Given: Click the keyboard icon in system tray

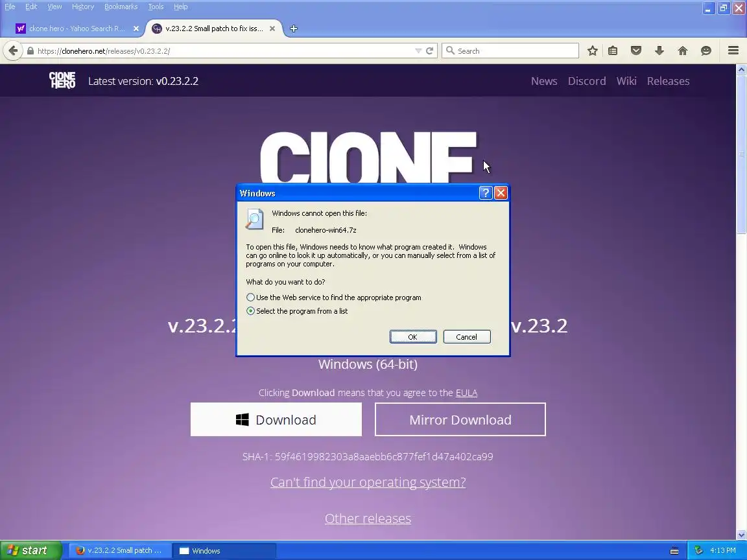Looking at the screenshot, I should pyautogui.click(x=674, y=551).
